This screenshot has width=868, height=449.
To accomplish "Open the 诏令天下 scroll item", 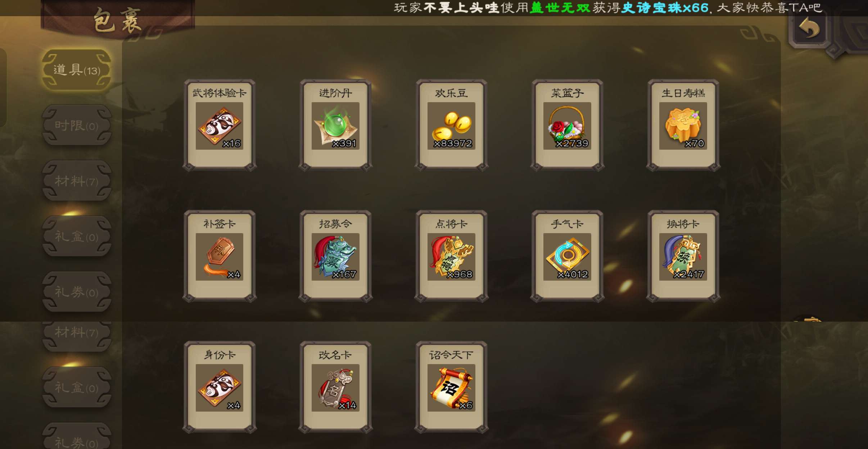I will 451,387.
